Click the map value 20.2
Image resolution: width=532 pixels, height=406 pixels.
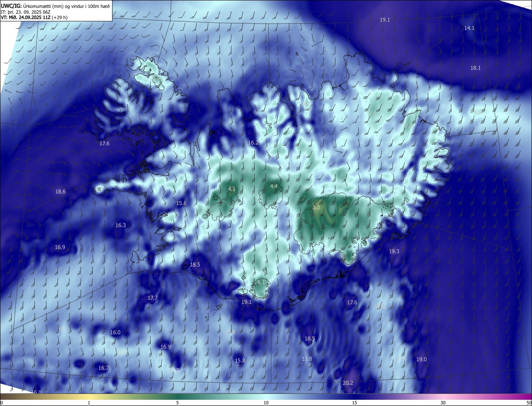point(348,383)
